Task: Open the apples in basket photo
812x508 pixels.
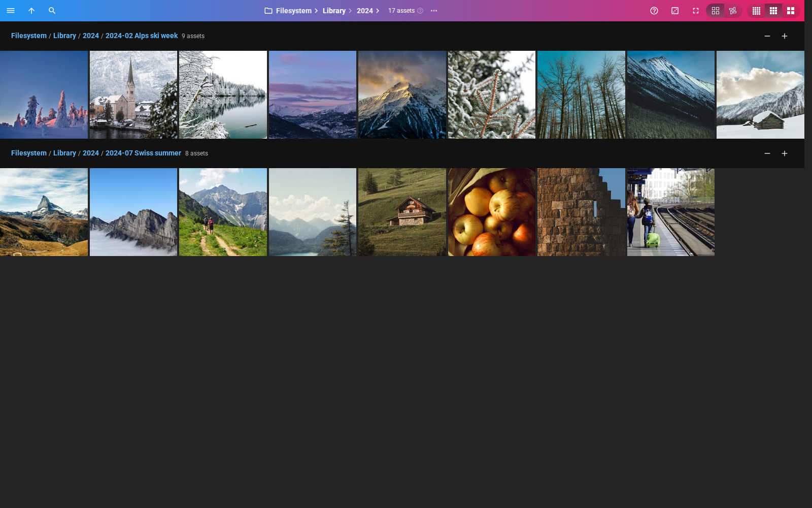Action: click(x=492, y=212)
